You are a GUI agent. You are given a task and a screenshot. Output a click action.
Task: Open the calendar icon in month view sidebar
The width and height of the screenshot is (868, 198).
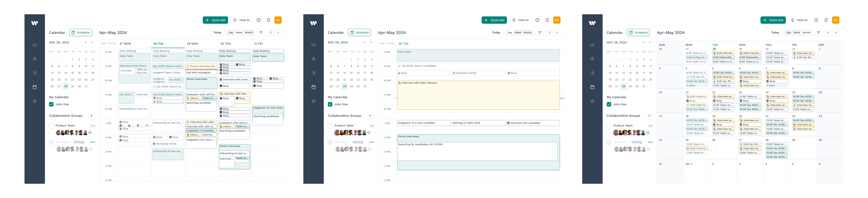point(592,87)
